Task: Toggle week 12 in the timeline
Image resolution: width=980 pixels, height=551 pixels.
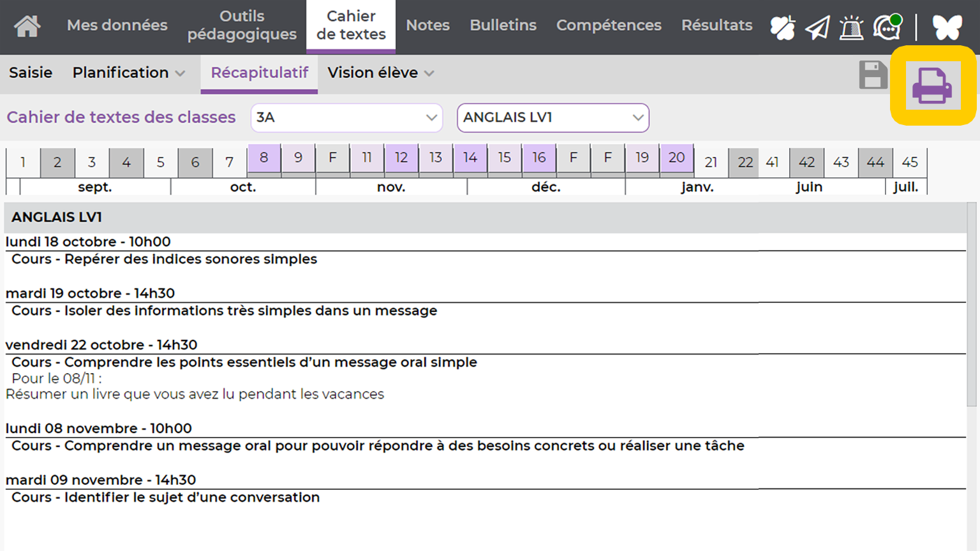Action: [401, 158]
